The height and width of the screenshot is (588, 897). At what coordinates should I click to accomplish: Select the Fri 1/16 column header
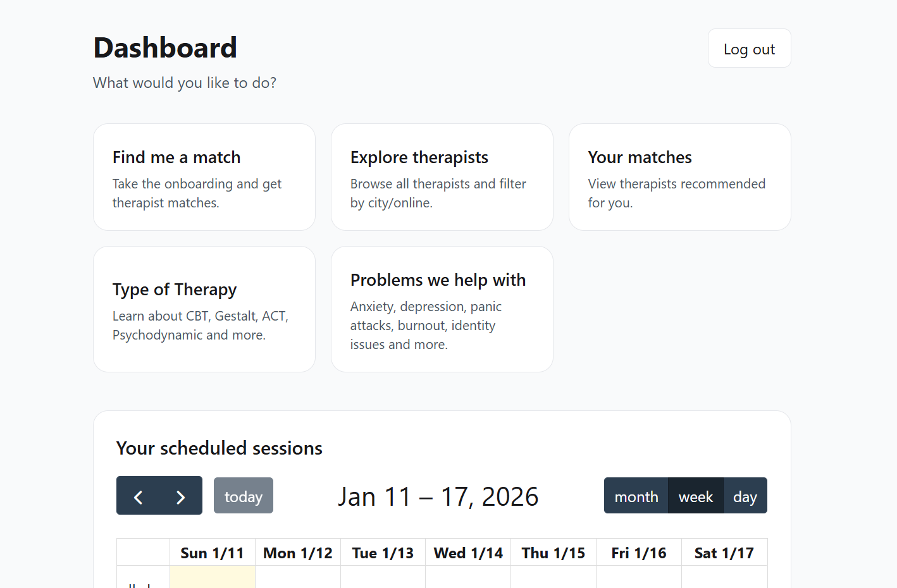[x=639, y=553]
